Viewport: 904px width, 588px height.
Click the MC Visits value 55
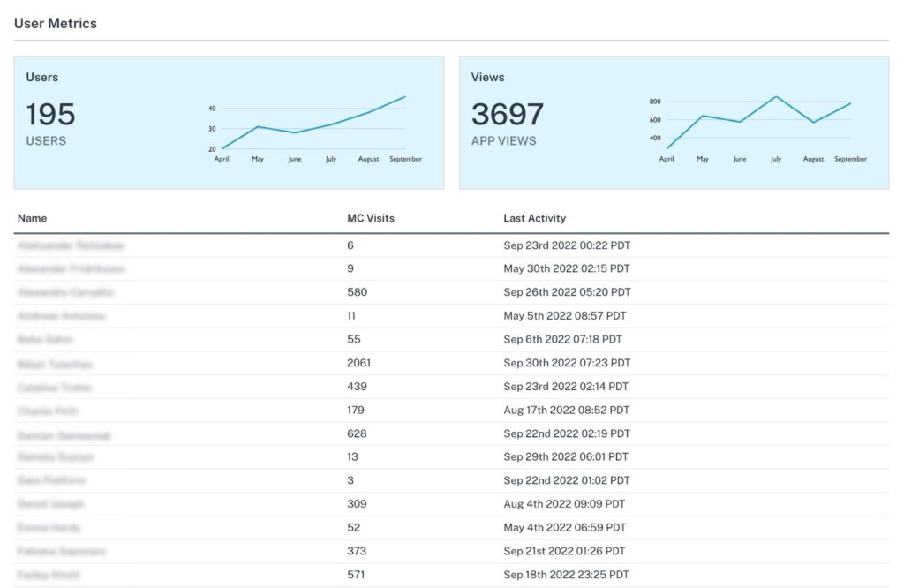(353, 340)
